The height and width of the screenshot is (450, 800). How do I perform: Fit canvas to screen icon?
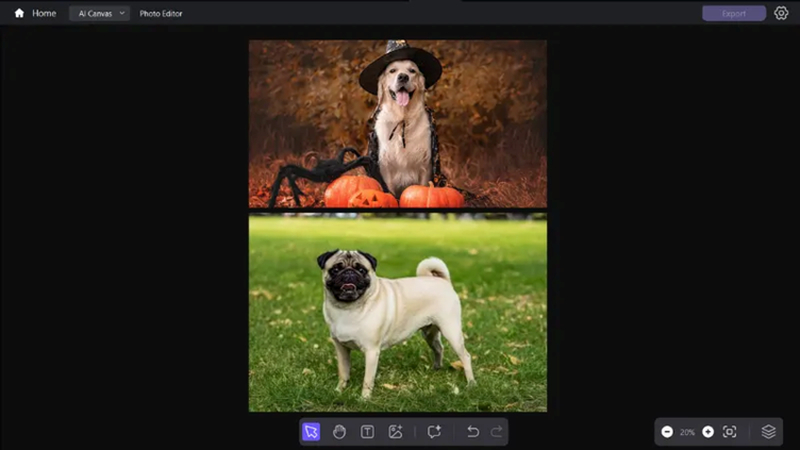coord(730,432)
